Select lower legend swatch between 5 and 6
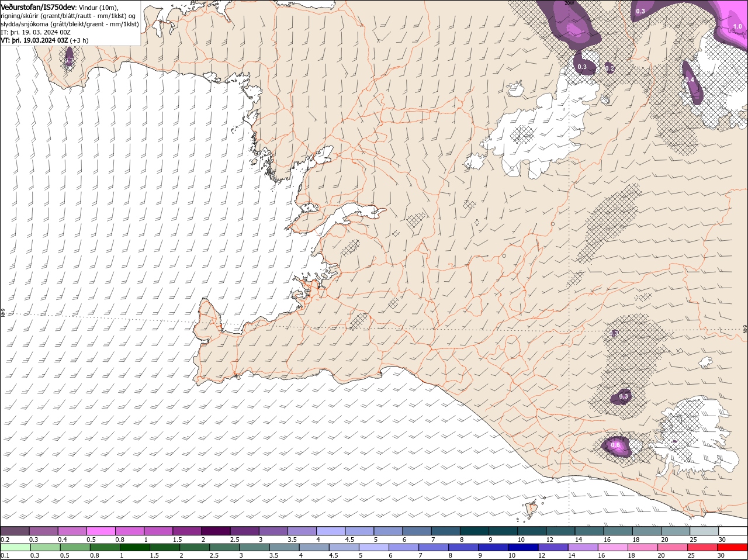Image resolution: width=748 pixels, height=560 pixels. pyautogui.click(x=373, y=547)
